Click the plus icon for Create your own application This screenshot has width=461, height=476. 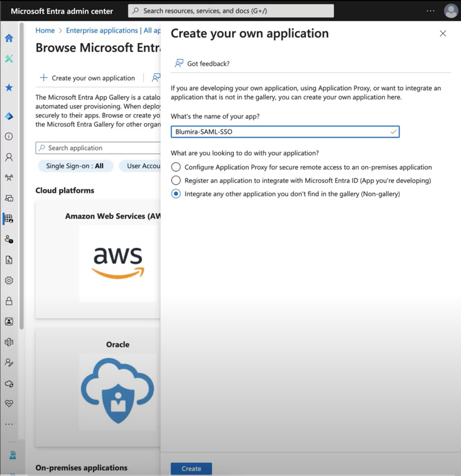44,78
